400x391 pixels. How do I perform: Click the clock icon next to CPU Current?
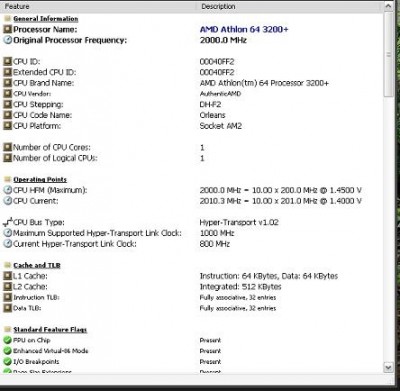pos(7,201)
